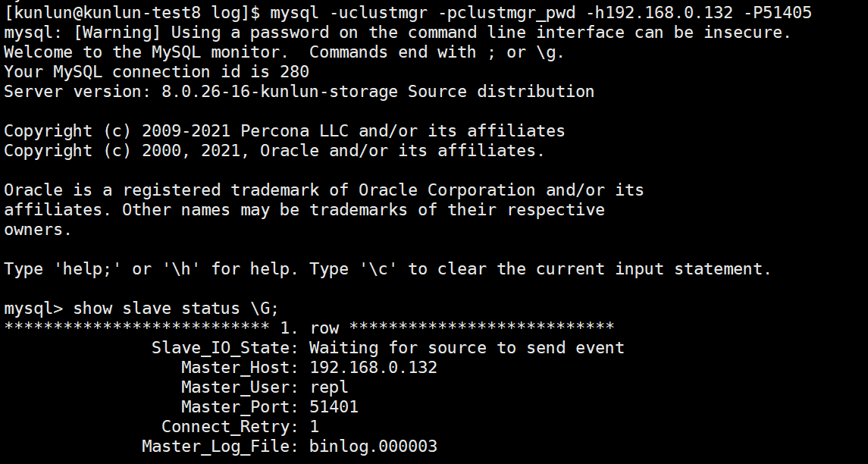Click 'Waiting for source to send event' value
868x464 pixels.
pos(467,348)
